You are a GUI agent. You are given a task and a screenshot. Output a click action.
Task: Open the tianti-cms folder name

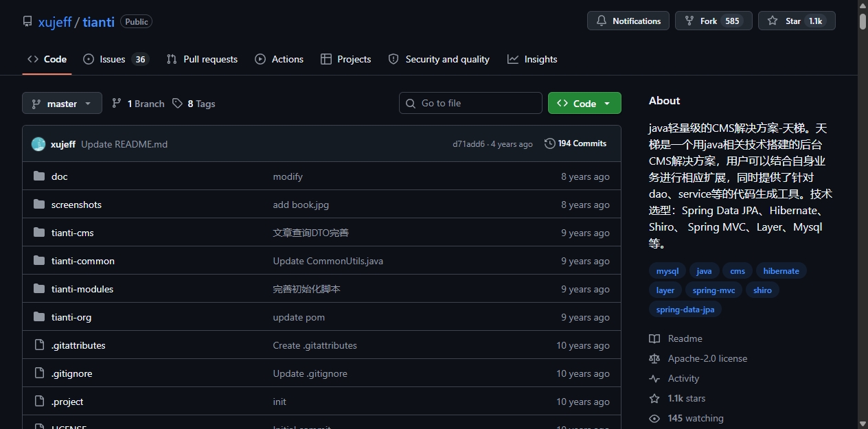click(73, 233)
